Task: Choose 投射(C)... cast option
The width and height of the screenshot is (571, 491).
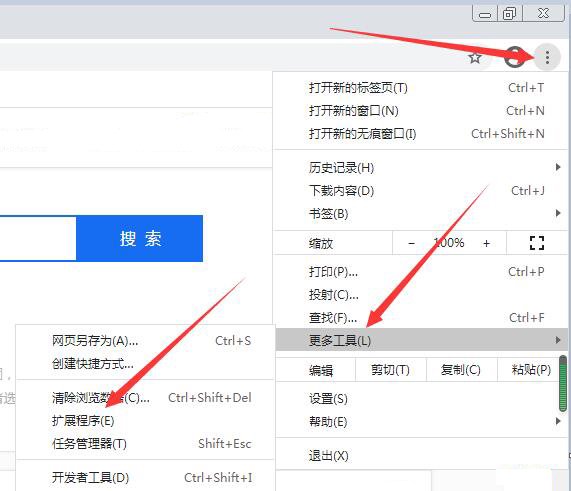Action: 421,295
